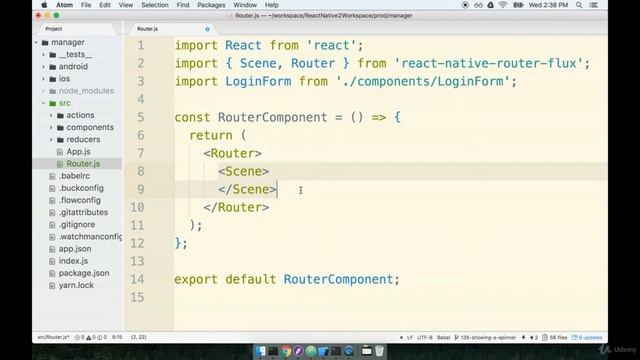
Task: Open 56 files git changes indicator
Action: pos(555,338)
